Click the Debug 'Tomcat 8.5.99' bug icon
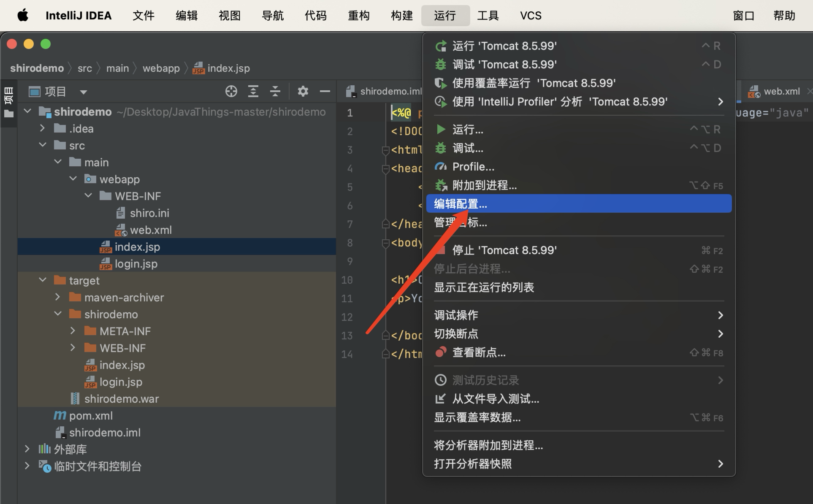Viewport: 813px width, 504px height. [x=441, y=65]
